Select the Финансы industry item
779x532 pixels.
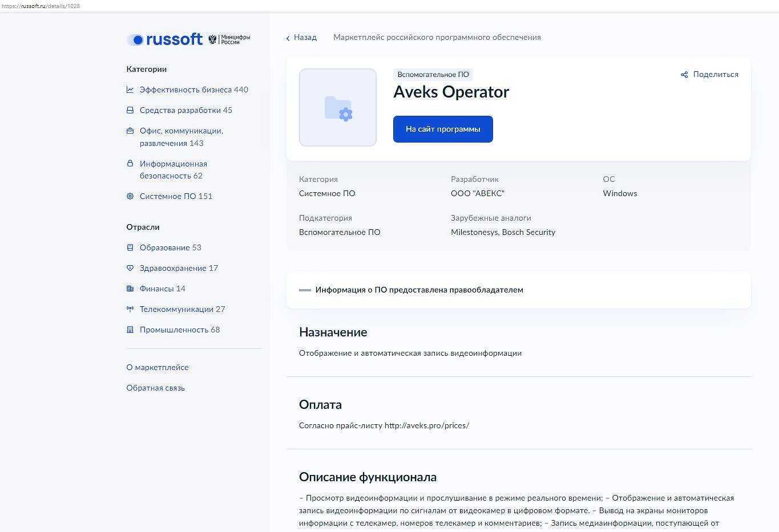point(162,289)
